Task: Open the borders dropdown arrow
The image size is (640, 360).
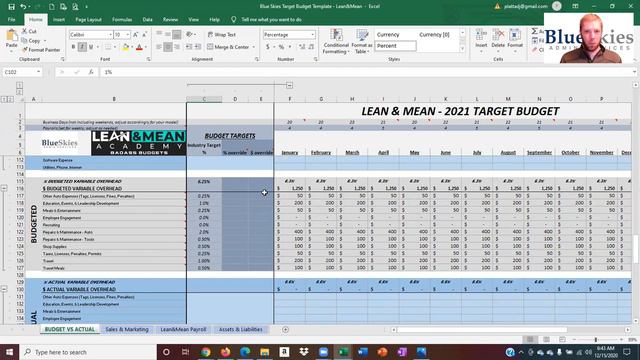Action: (x=115, y=47)
